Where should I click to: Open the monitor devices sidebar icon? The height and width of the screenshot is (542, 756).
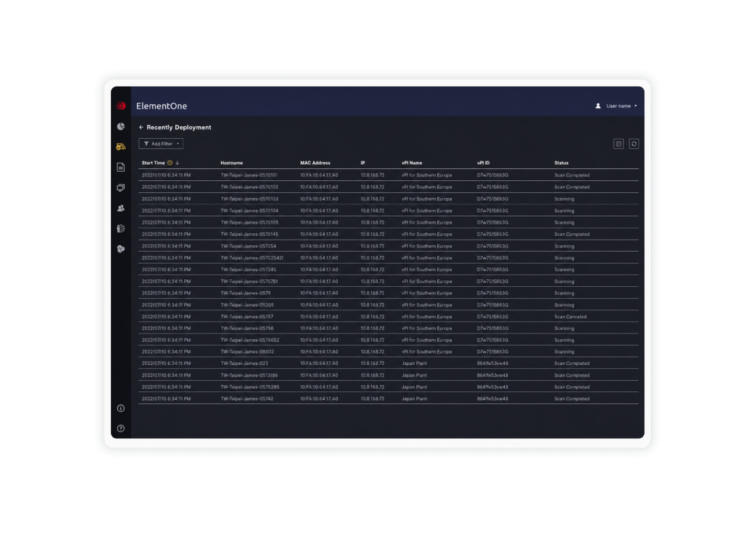121,188
